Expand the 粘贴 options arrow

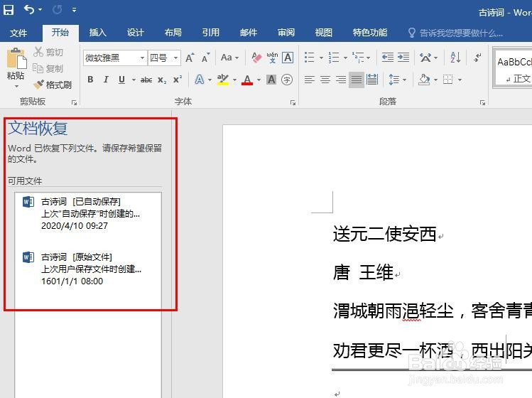tap(16, 86)
